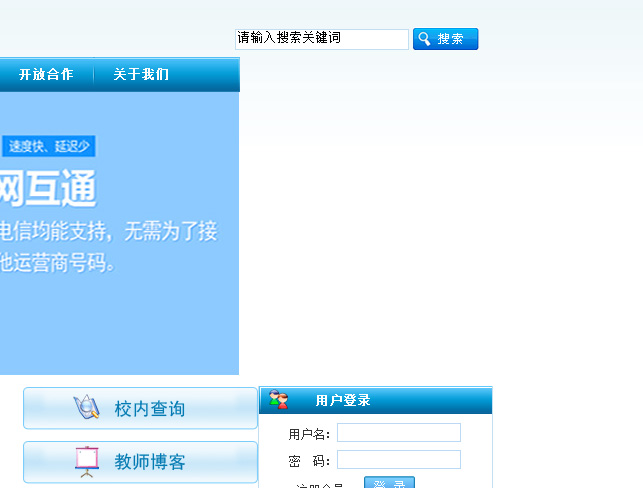Click the presentation board icon beside 教师博客
Viewport: 643px width, 488px height.
tap(87, 461)
